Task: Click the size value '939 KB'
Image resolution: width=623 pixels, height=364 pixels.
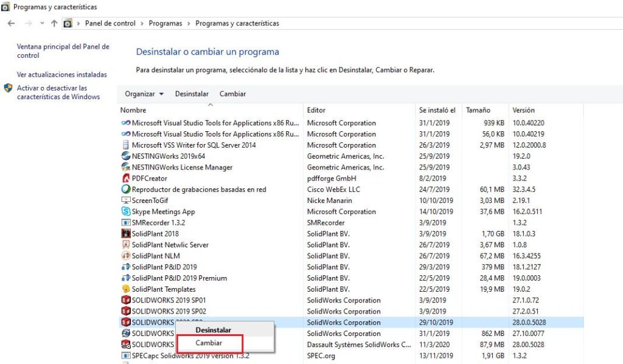Action: coord(494,123)
